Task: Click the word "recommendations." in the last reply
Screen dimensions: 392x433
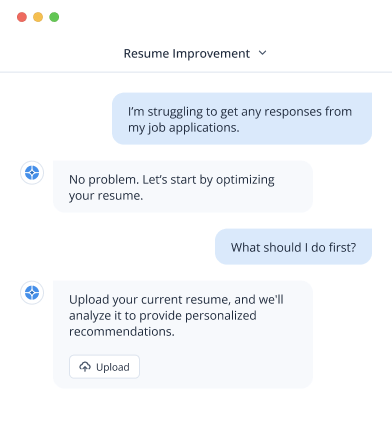Action: pos(122,332)
